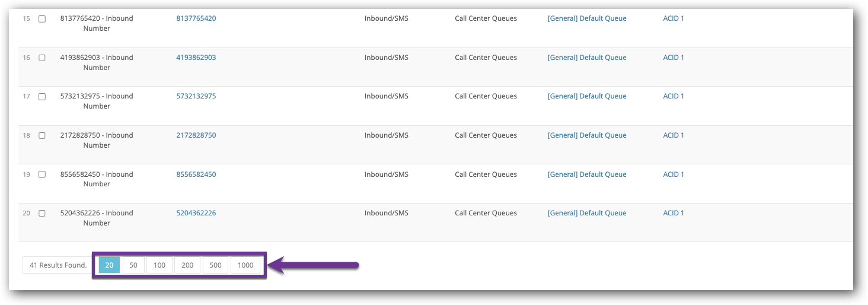Click 'Call Center Queues' in row 18
The image size is (868, 305).
(x=486, y=135)
